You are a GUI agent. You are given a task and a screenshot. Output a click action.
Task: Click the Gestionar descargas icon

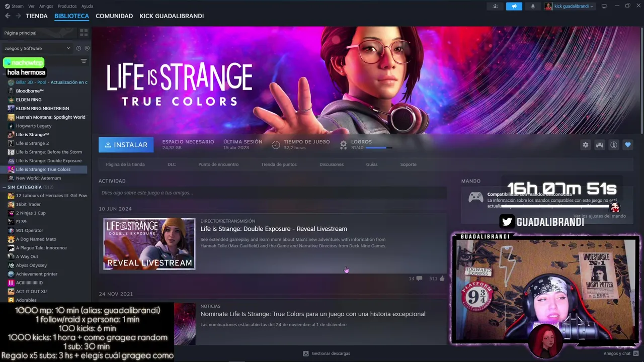click(x=306, y=353)
